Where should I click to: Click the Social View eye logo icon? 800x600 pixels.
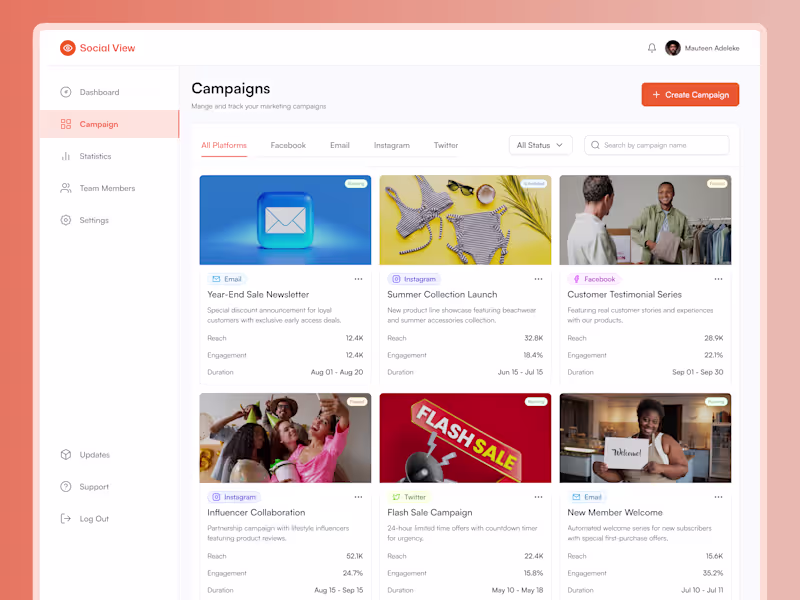coord(67,48)
